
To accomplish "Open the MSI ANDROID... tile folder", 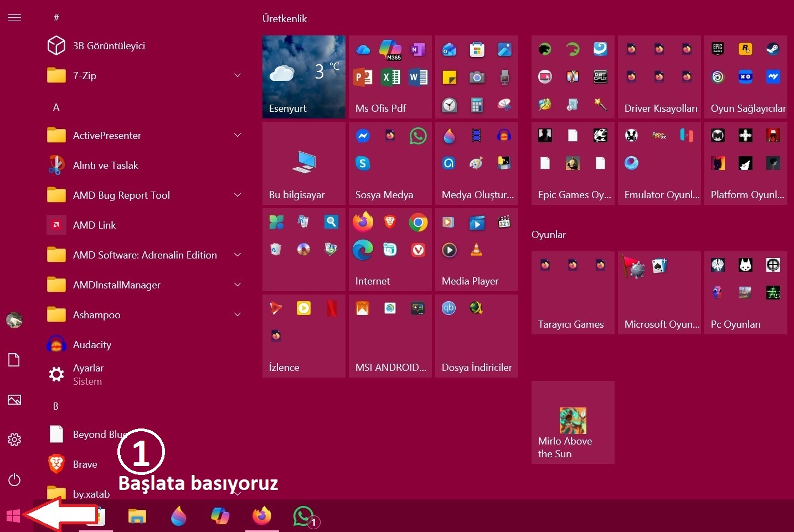I will tap(390, 336).
